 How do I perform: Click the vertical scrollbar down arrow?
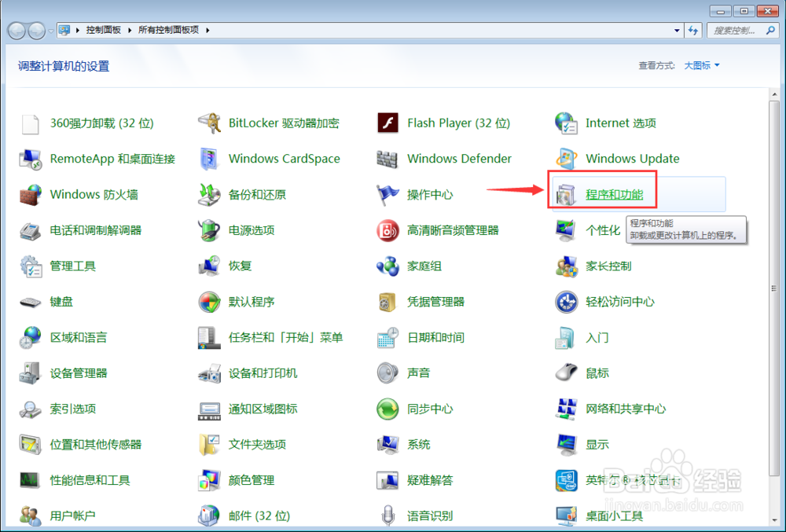tap(774, 520)
